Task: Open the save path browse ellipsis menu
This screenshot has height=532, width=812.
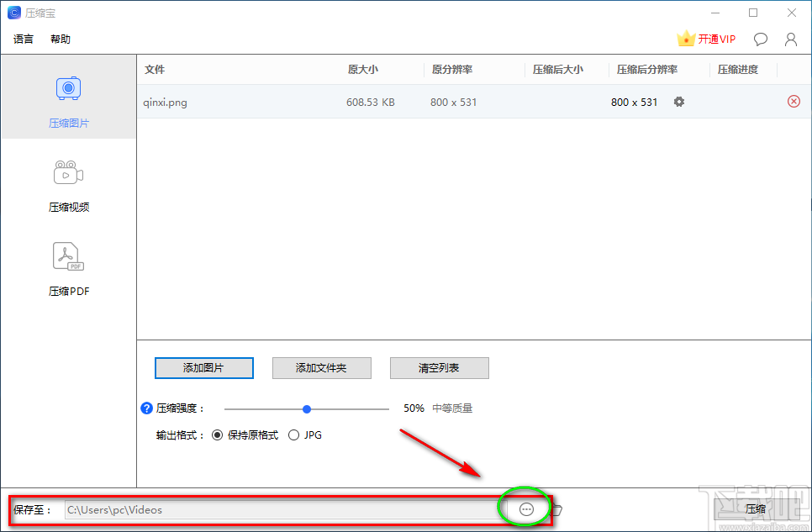Action: (525, 508)
